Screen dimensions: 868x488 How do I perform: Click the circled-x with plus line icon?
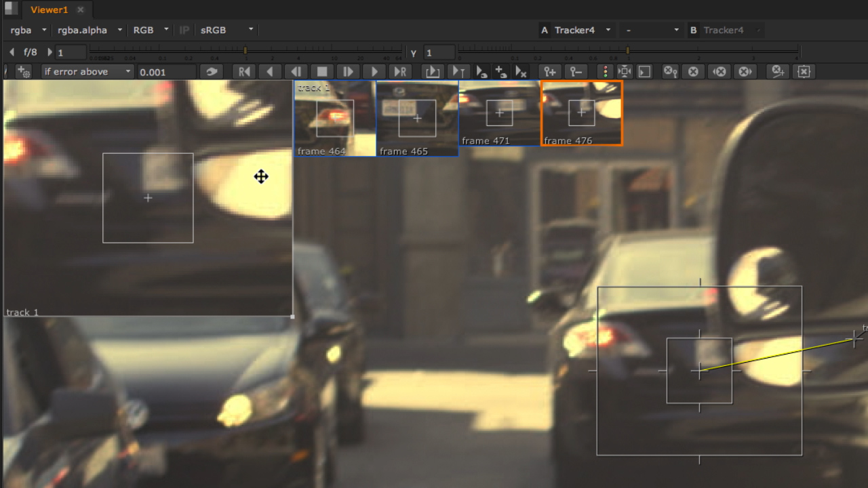point(777,71)
